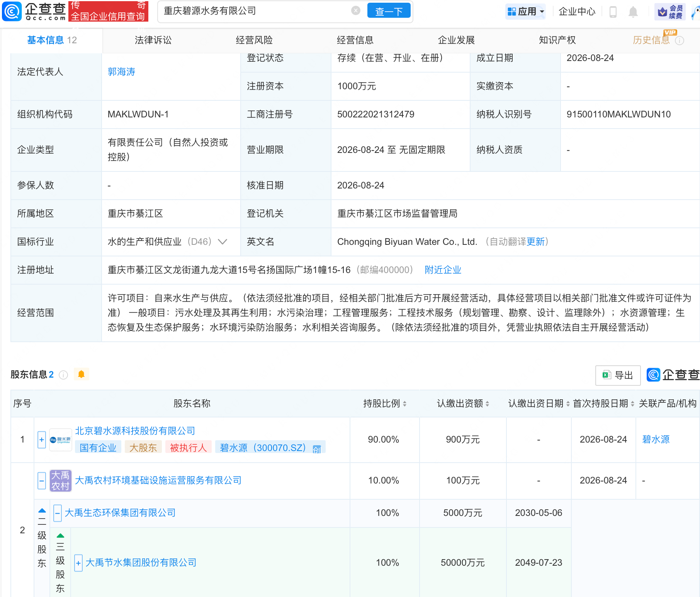Click the 国有企业 tag

(98, 448)
